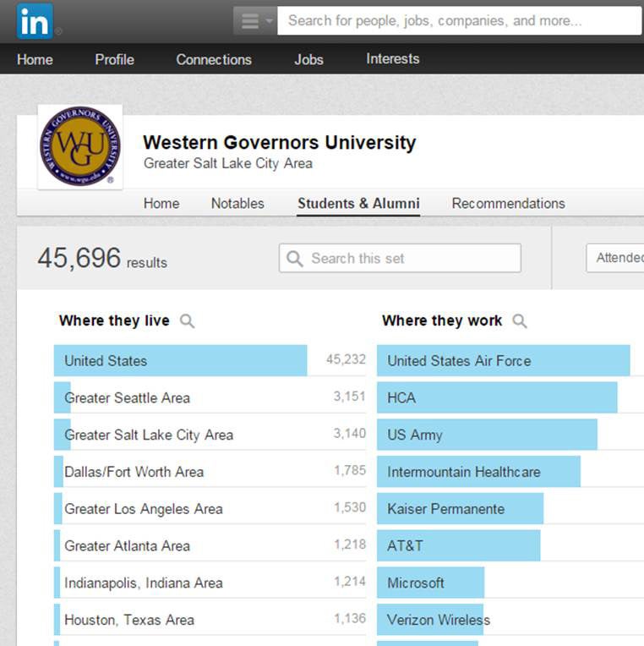Image resolution: width=644 pixels, height=646 pixels.
Task: Search within Where they live
Action: 187,320
